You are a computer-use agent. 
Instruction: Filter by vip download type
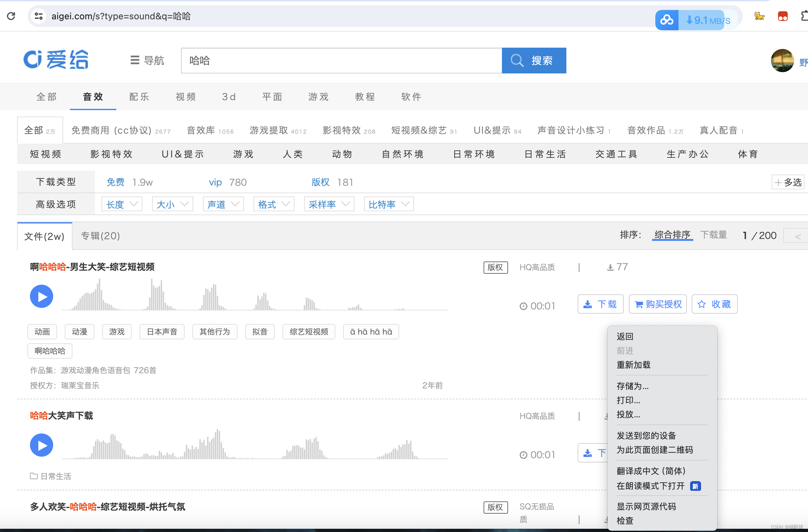215,182
